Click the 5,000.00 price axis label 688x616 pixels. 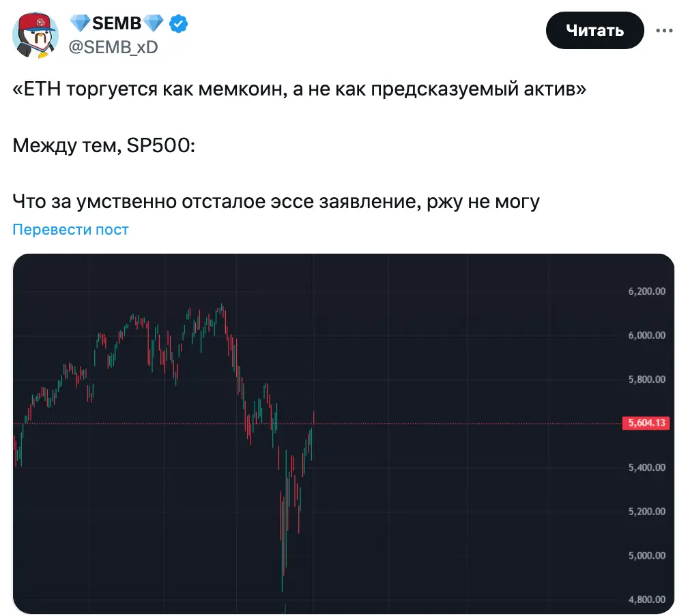point(647,555)
